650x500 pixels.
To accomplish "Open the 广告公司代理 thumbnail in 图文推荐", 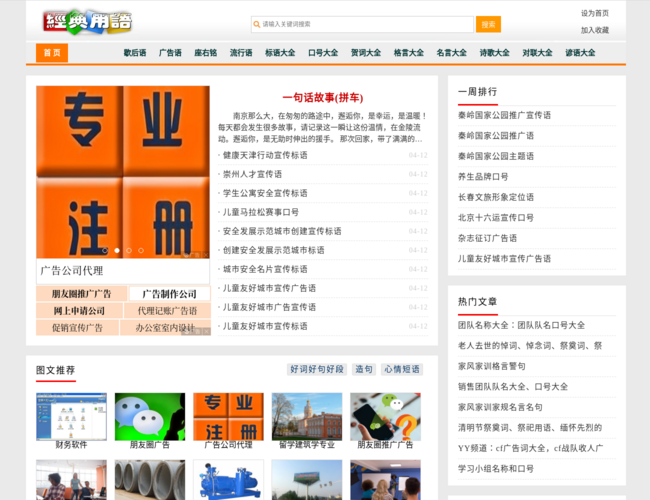I will point(228,417).
